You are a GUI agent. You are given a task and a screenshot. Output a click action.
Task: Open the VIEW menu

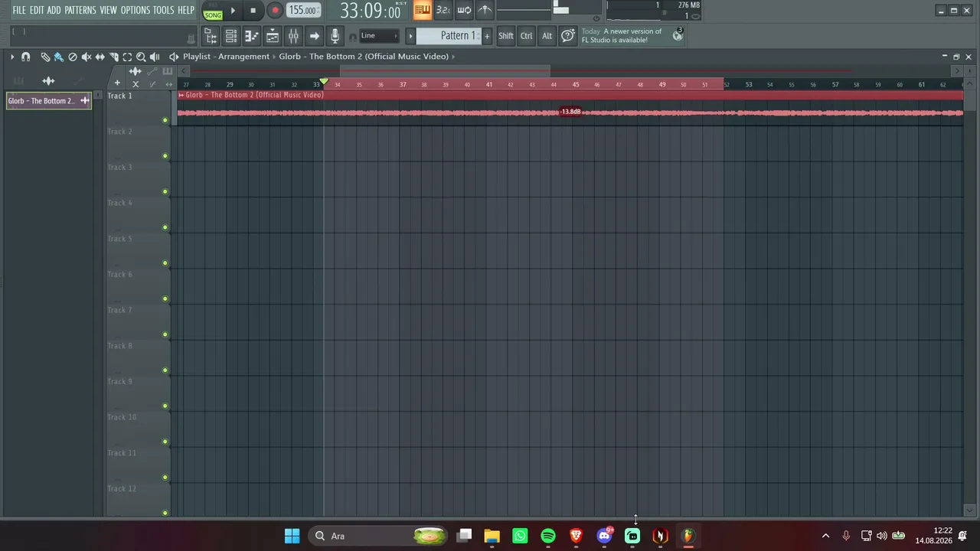click(x=109, y=10)
